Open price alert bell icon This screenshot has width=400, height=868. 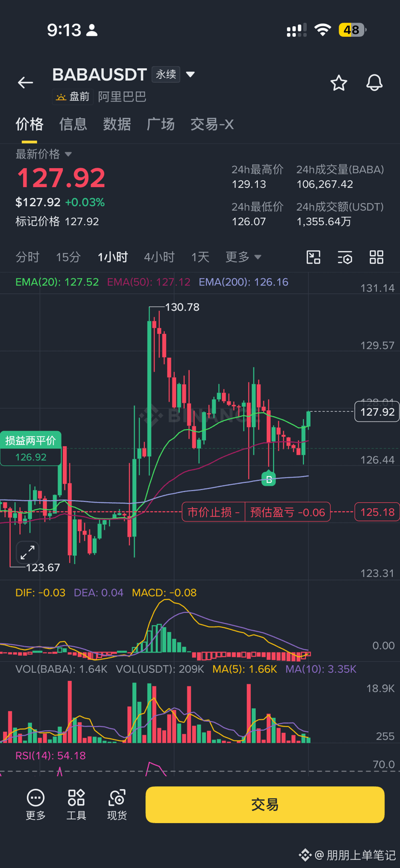pyautogui.click(x=374, y=83)
